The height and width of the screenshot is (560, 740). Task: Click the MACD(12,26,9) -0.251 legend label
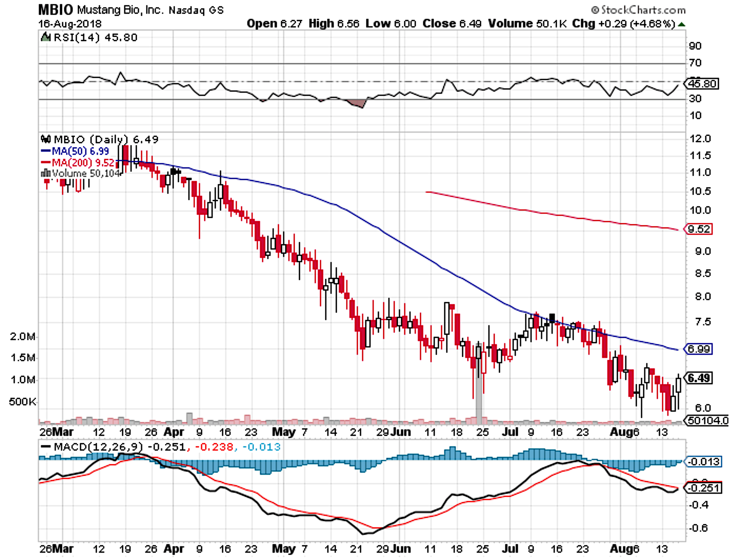(x=113, y=447)
